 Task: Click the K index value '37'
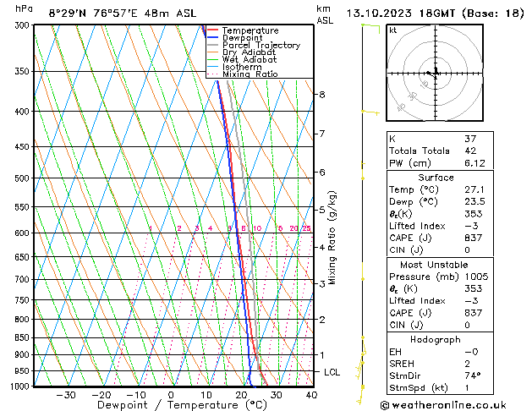[470, 139]
